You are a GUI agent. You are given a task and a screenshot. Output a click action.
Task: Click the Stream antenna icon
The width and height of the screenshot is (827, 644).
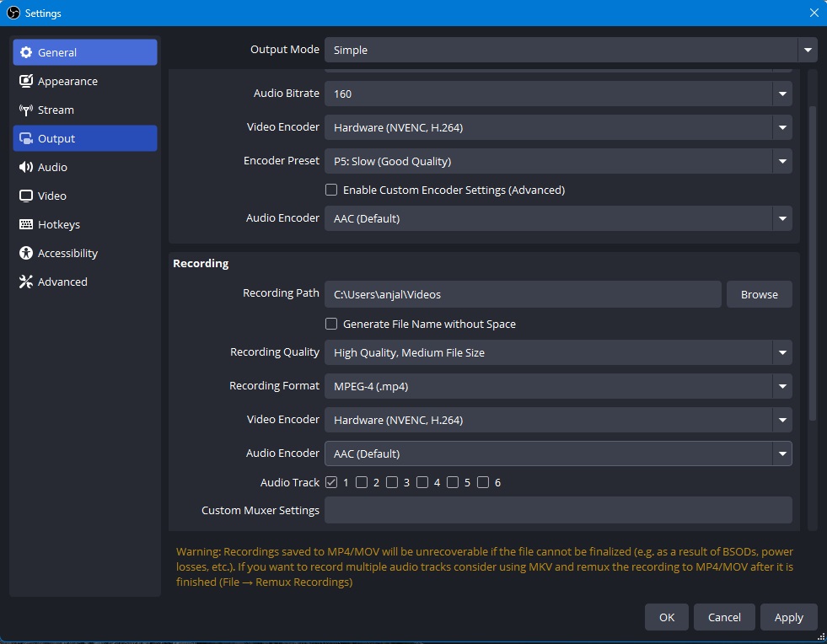(26, 110)
